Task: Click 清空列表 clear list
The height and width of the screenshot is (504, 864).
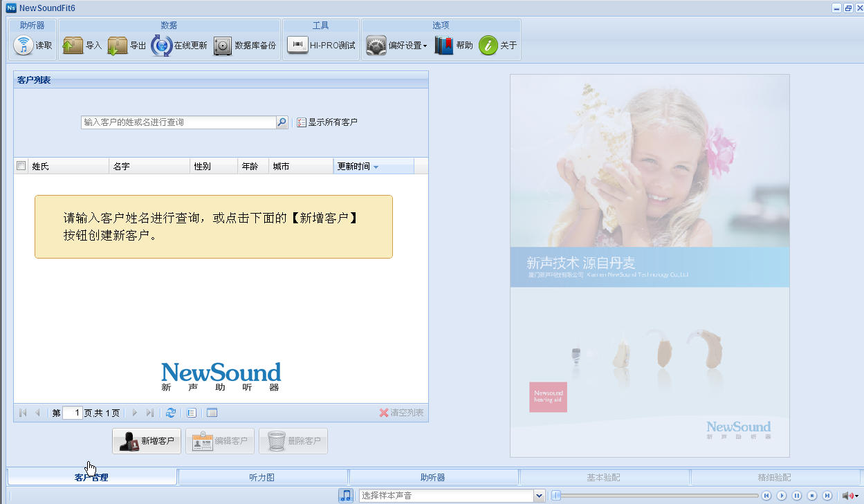Action: 401,413
